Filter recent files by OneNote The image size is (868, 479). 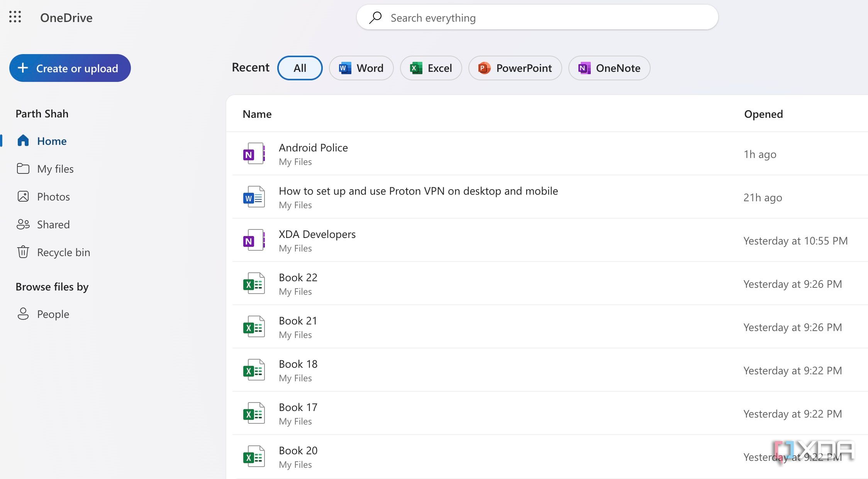click(609, 68)
